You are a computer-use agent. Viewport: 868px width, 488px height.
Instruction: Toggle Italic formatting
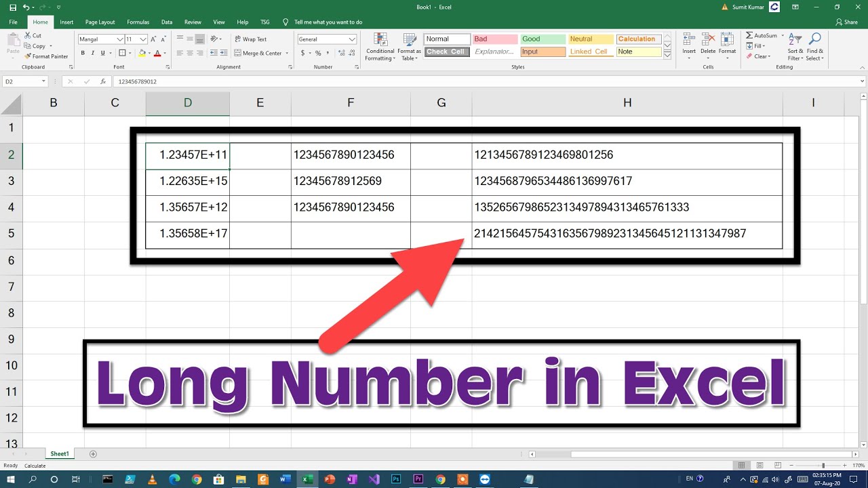tap(94, 53)
